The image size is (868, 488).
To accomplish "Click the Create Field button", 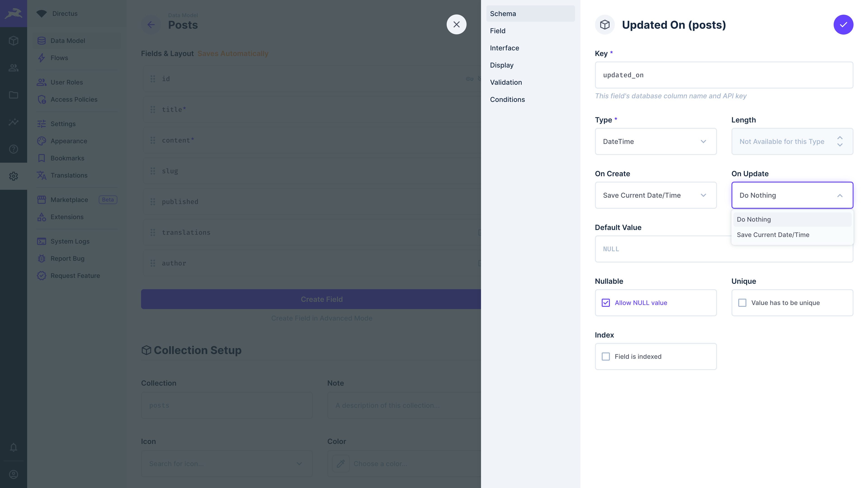I will (x=322, y=299).
